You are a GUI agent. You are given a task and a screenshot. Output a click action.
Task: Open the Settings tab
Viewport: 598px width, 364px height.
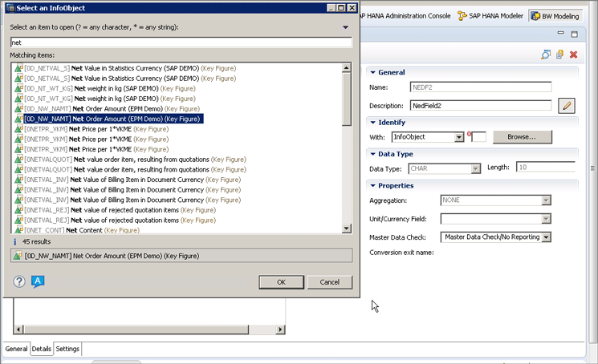tap(67, 349)
